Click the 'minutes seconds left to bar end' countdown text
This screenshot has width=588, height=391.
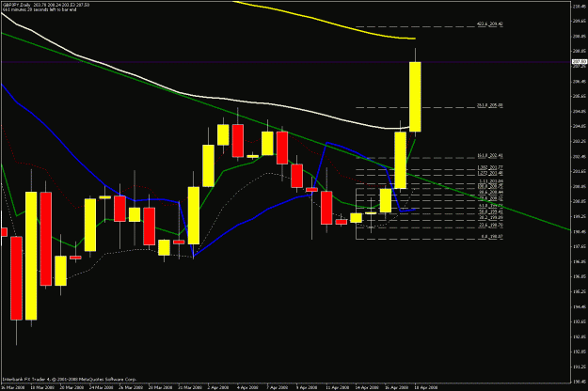(40, 9)
